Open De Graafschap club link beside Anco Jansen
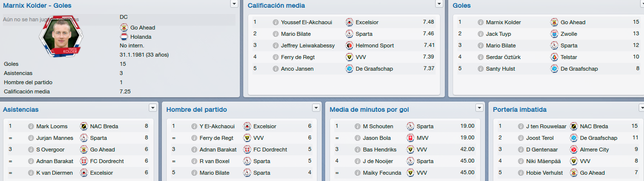This screenshot has width=644, height=181. pos(374,69)
